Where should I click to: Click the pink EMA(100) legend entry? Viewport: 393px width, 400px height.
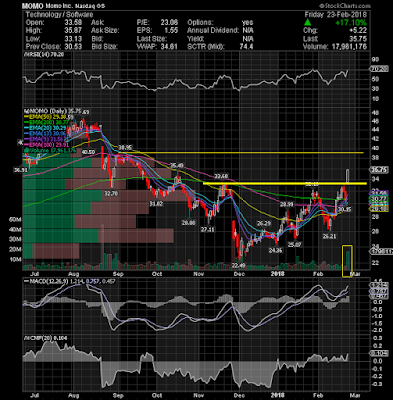click(48, 145)
